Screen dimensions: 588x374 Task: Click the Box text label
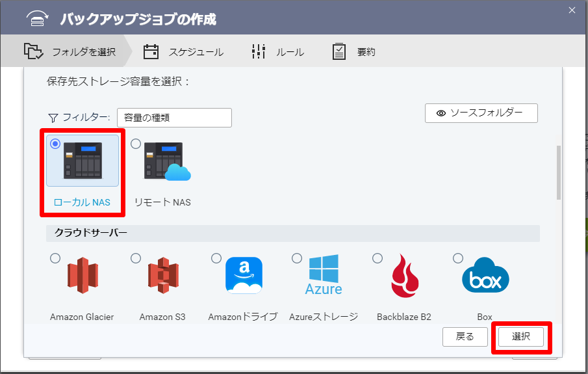pos(485,317)
